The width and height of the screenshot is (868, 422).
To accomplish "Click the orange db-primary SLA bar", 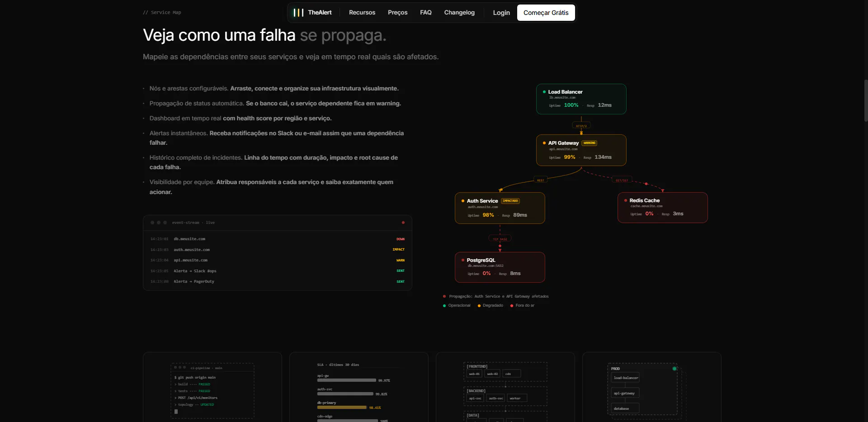I will [342, 408].
